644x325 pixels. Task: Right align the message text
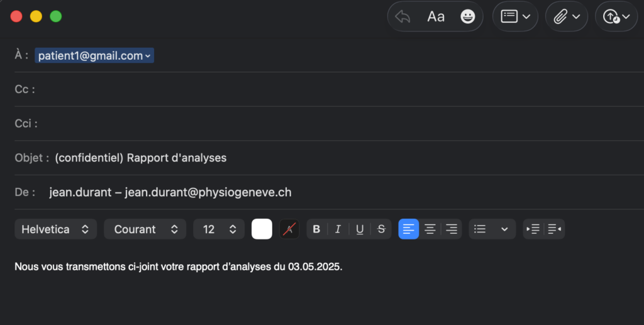pyautogui.click(x=452, y=229)
